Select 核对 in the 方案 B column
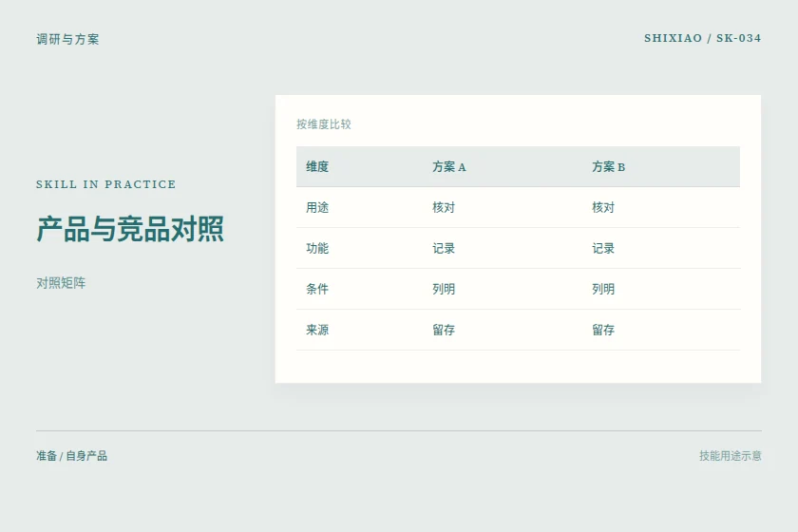This screenshot has height=532, width=798. (603, 207)
